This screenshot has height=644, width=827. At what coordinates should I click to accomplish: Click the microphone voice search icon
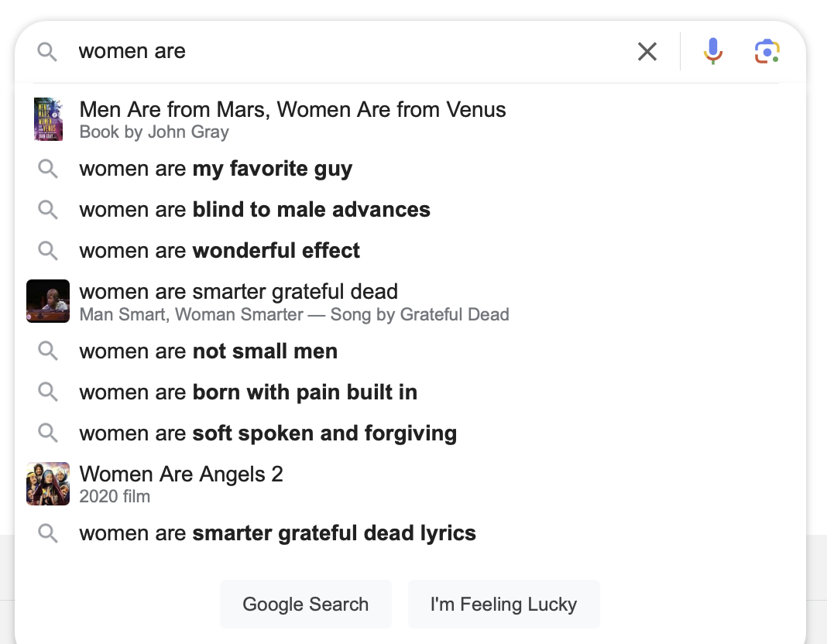coord(712,51)
